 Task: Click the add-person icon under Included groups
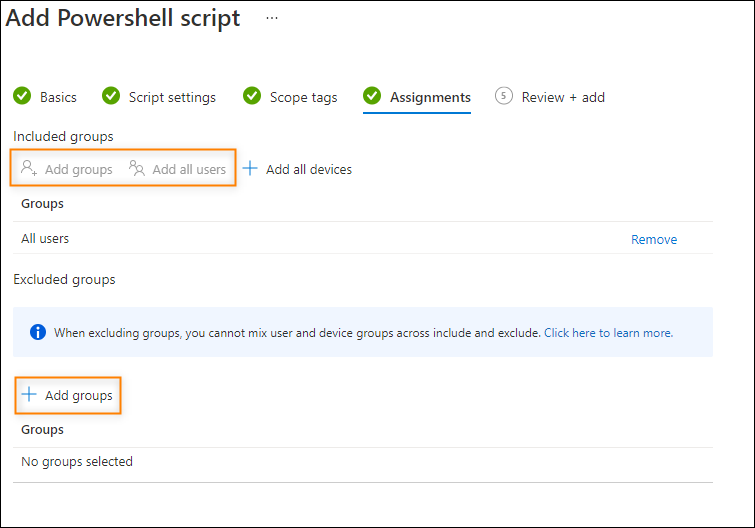tap(29, 168)
